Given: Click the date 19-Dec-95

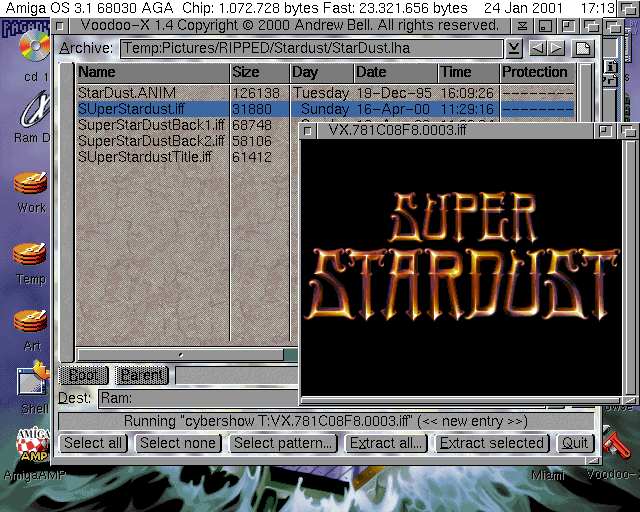Looking at the screenshot, I should tap(394, 93).
